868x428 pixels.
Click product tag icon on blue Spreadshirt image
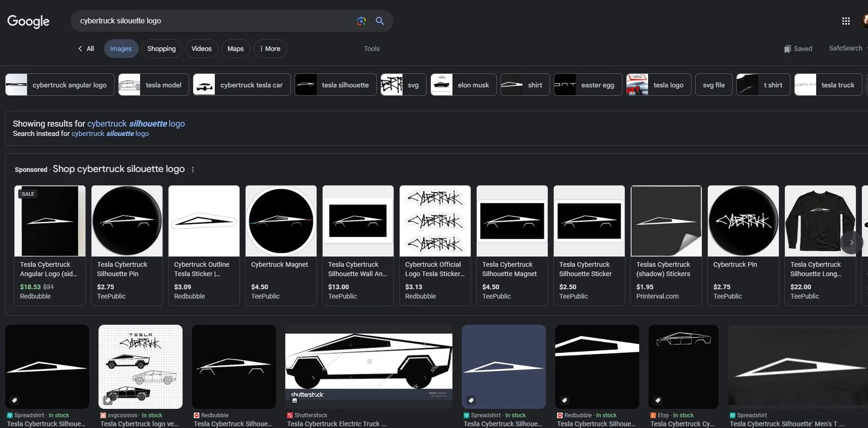point(471,400)
